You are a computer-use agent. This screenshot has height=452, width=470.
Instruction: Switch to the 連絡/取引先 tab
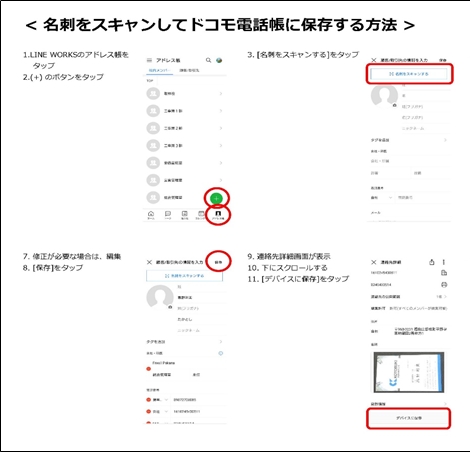point(189,70)
